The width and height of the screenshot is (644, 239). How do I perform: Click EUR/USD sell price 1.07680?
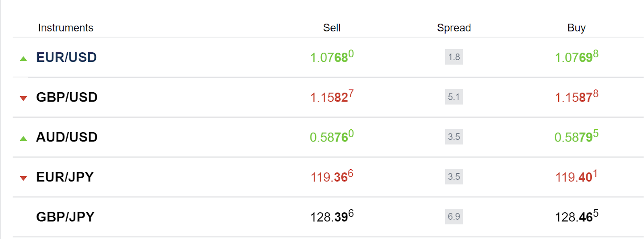pos(332,57)
